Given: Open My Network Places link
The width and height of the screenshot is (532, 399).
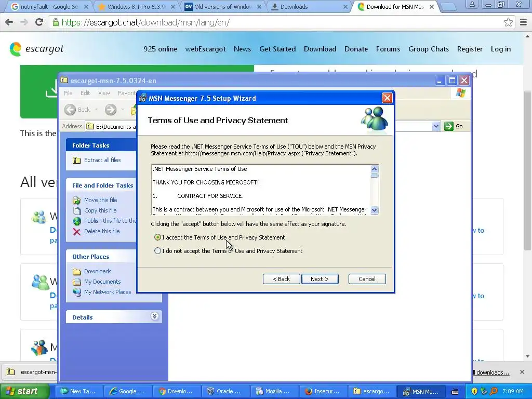Looking at the screenshot, I should tap(107, 292).
